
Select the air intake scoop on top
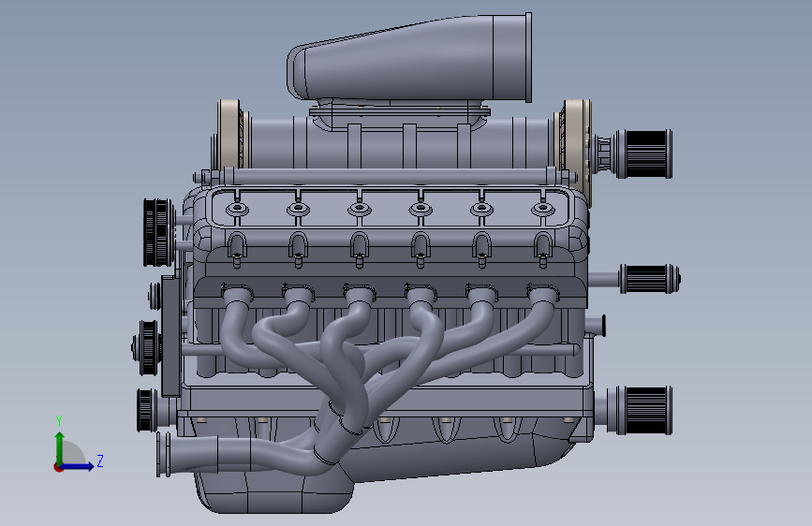coord(409,58)
